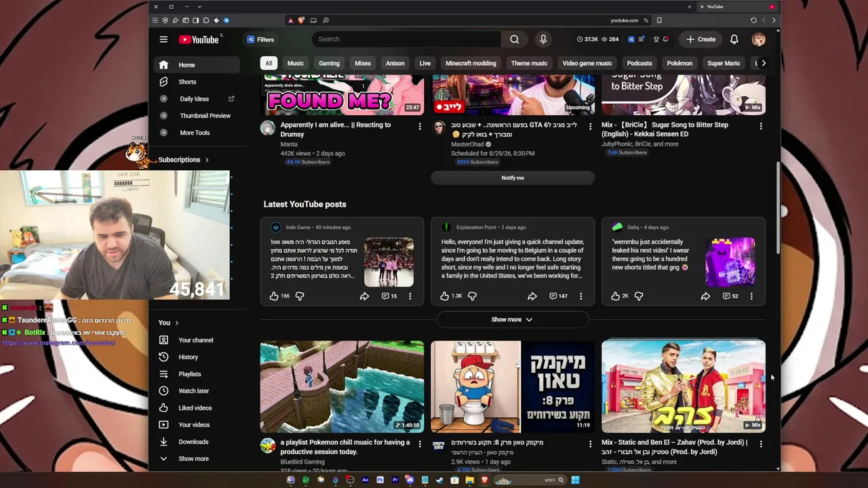The height and width of the screenshot is (488, 868).
Task: Open the Pokemon chill music playlist thumbnail
Action: tap(342, 386)
